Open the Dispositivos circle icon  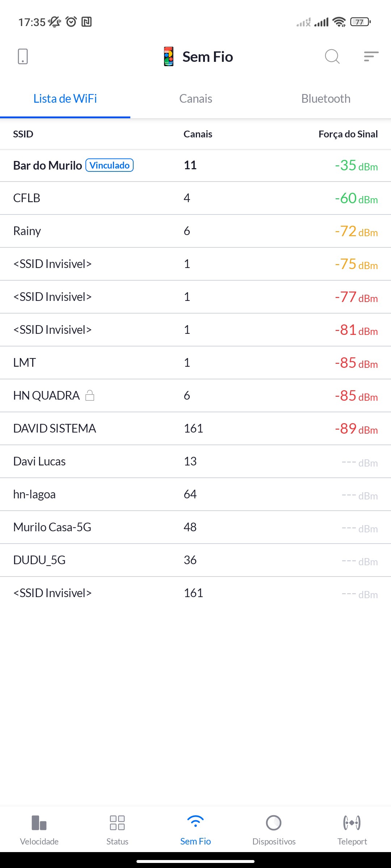[x=274, y=823]
